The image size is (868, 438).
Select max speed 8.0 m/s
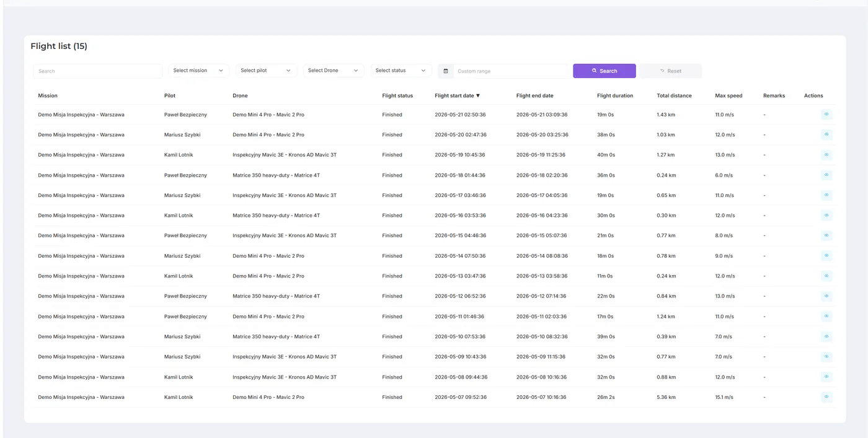(x=724, y=235)
